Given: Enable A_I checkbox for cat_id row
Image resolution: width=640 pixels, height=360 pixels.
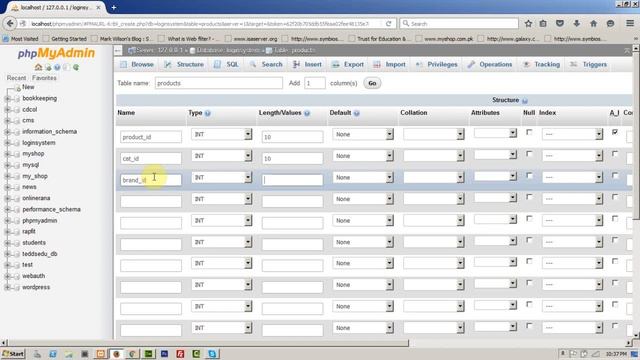Looking at the screenshot, I should click(x=615, y=154).
